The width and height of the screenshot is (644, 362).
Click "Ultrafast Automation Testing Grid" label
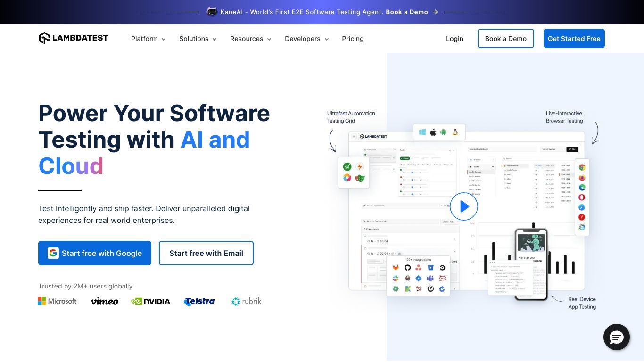pos(351,117)
